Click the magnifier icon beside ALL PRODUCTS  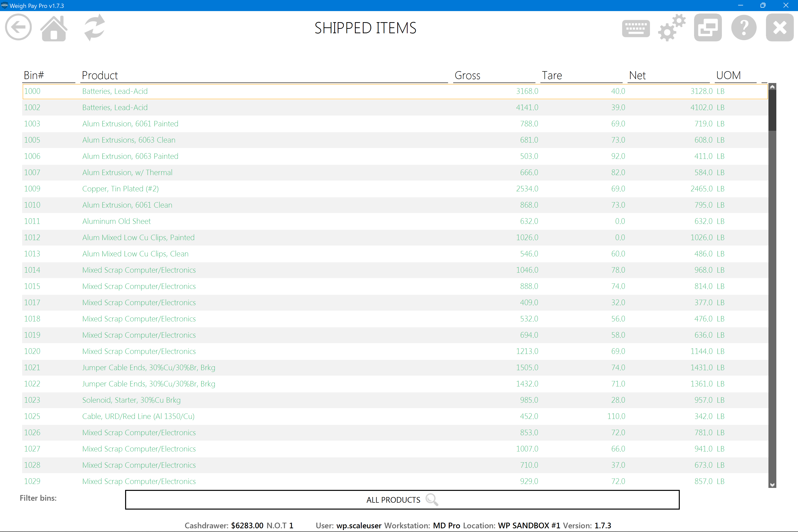(x=432, y=499)
